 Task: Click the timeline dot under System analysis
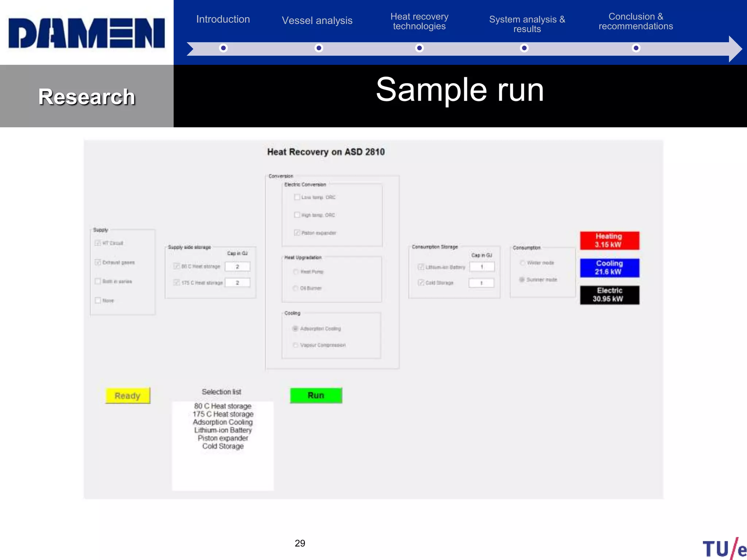pos(524,48)
